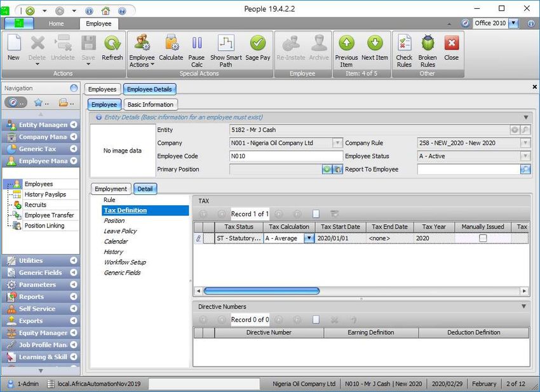Open the Calendar detail section

click(116, 241)
